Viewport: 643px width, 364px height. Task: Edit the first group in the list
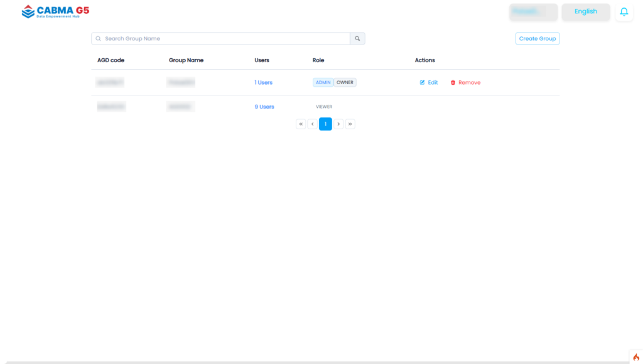pos(429,83)
